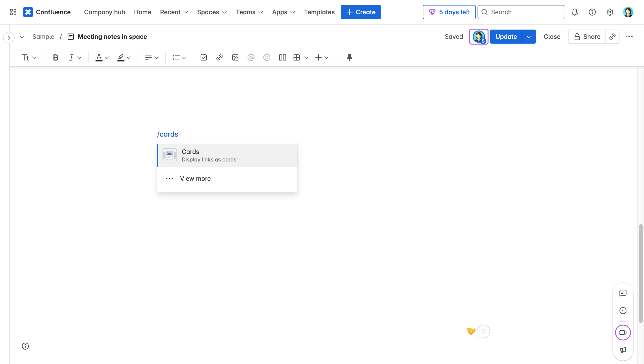The image size is (644, 364).
Task: Open the comments panel icon
Action: [623, 293]
